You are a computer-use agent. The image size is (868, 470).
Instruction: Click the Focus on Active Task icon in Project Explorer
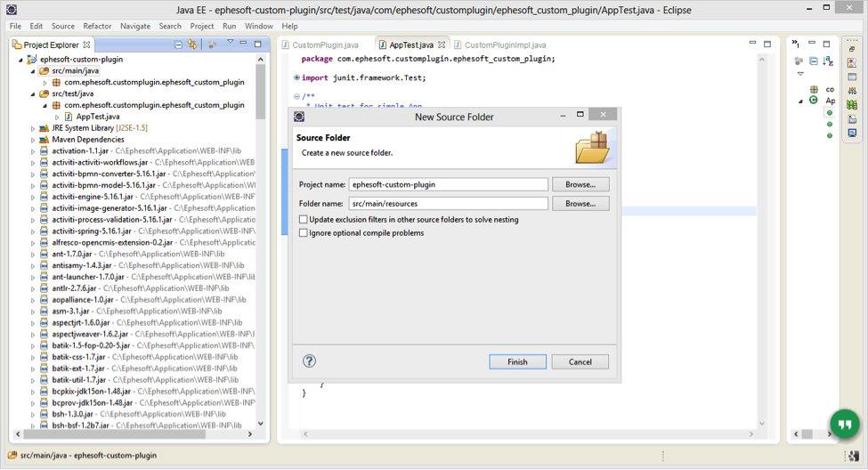(212, 45)
